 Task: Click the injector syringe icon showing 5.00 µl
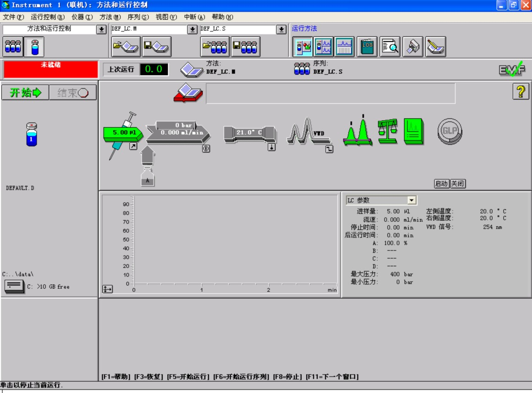tap(121, 133)
